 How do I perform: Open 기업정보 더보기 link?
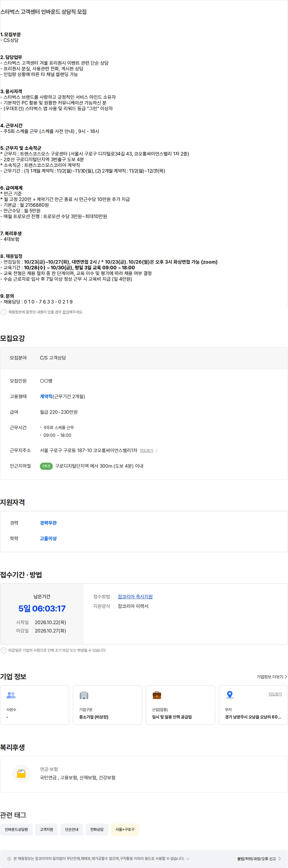pos(270,677)
